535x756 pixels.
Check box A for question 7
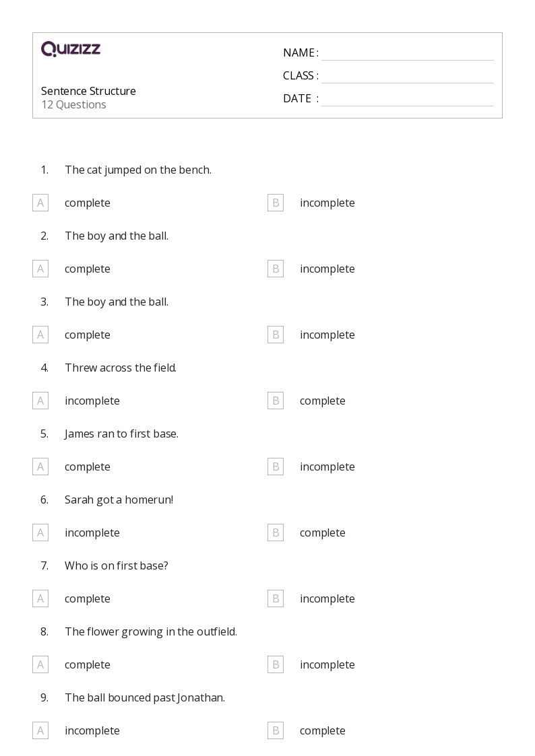[40, 598]
